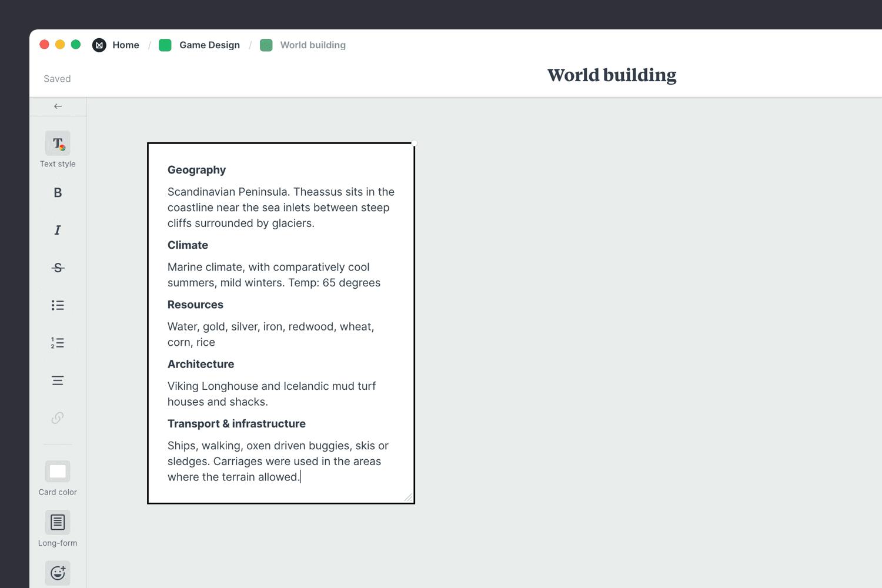This screenshot has height=588, width=882.
Task: Click the text alignment icon
Action: point(57,380)
